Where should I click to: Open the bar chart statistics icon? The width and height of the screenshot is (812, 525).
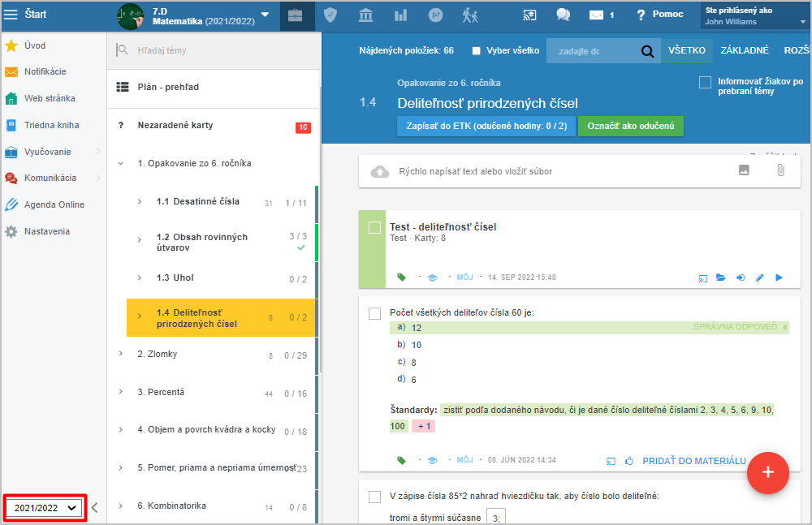coord(400,15)
